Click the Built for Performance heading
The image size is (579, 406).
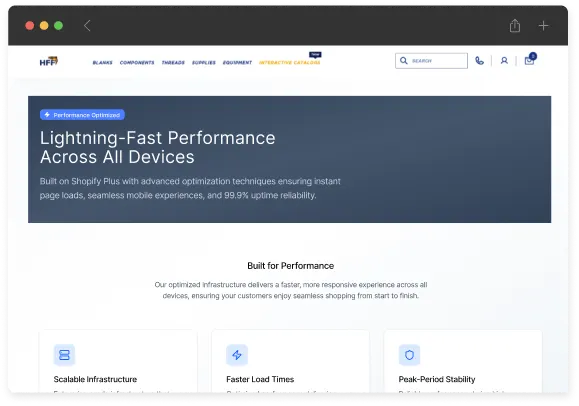coord(291,266)
